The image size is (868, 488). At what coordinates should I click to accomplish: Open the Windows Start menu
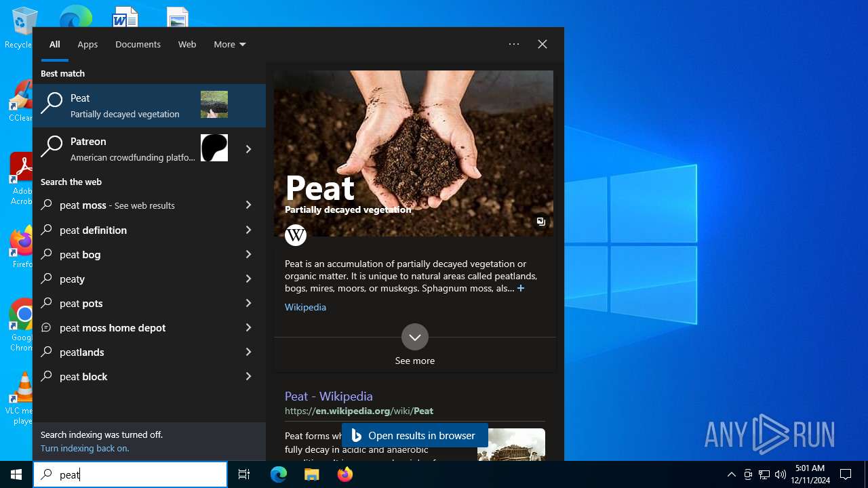coord(16,474)
